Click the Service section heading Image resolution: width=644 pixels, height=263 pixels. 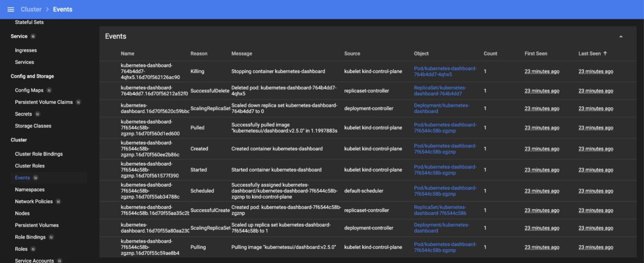19,36
